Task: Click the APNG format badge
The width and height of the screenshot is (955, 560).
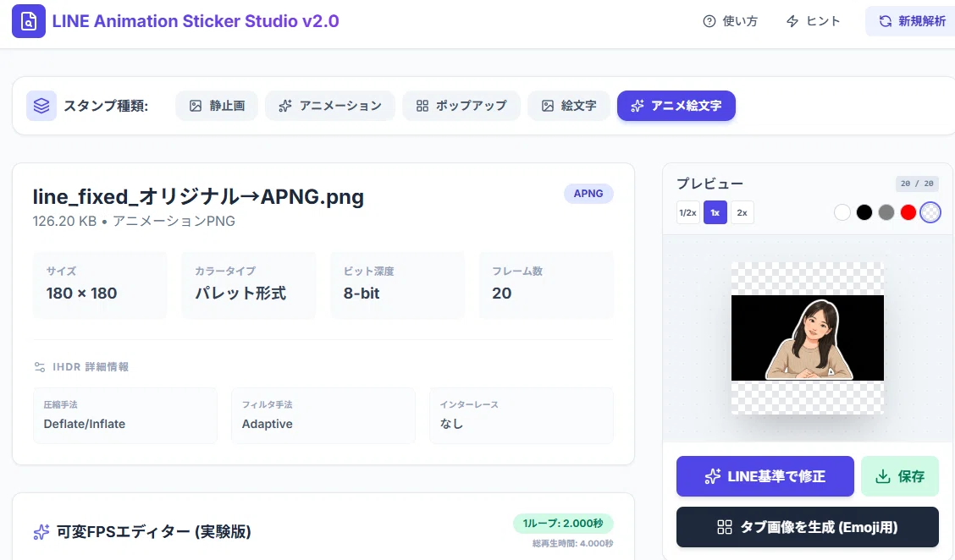Action: 588,194
